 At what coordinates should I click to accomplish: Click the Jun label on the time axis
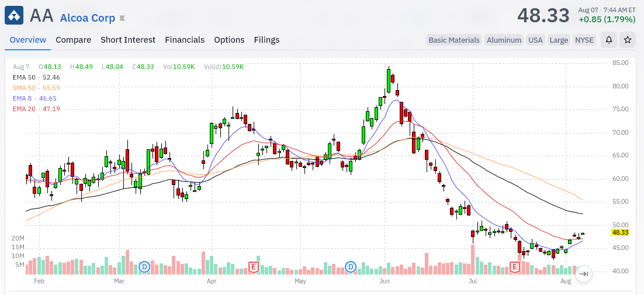pyautogui.click(x=385, y=282)
